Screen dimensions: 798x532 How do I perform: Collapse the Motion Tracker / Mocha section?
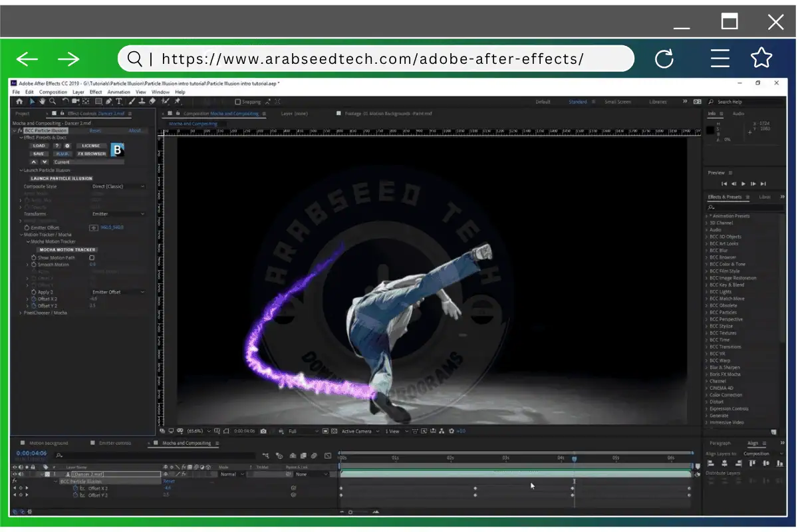(x=21, y=234)
